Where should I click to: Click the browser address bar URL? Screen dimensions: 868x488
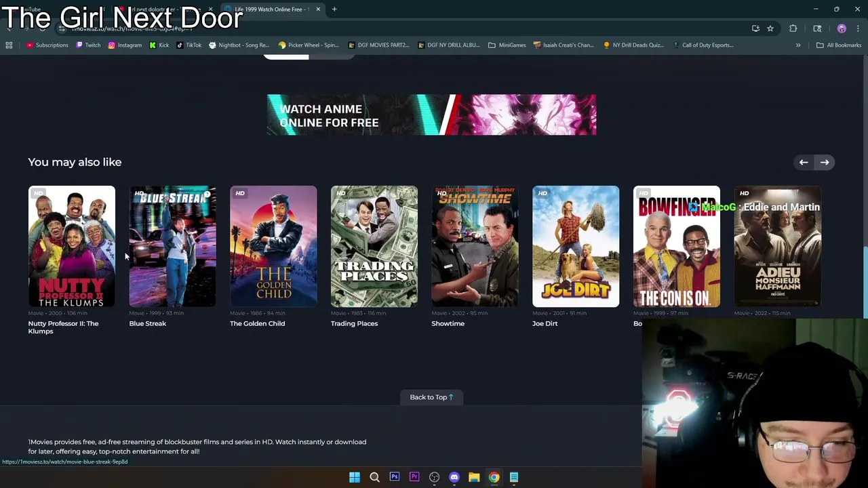click(132, 28)
